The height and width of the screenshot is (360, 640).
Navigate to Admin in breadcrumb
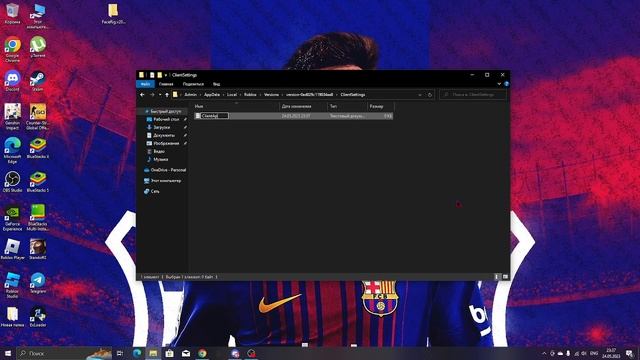point(191,95)
